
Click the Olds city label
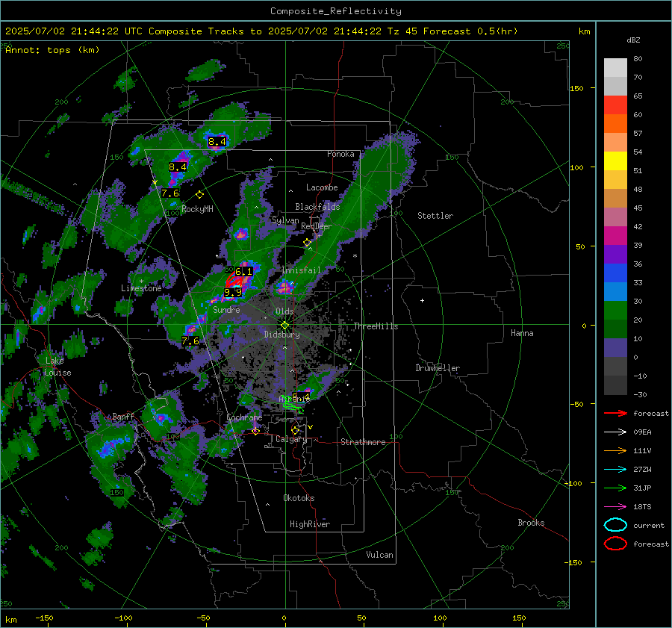[284, 311]
